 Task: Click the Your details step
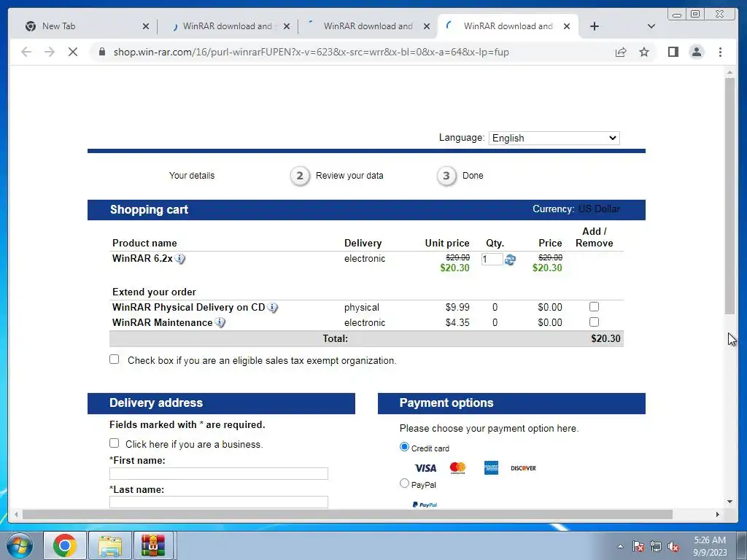[192, 176]
